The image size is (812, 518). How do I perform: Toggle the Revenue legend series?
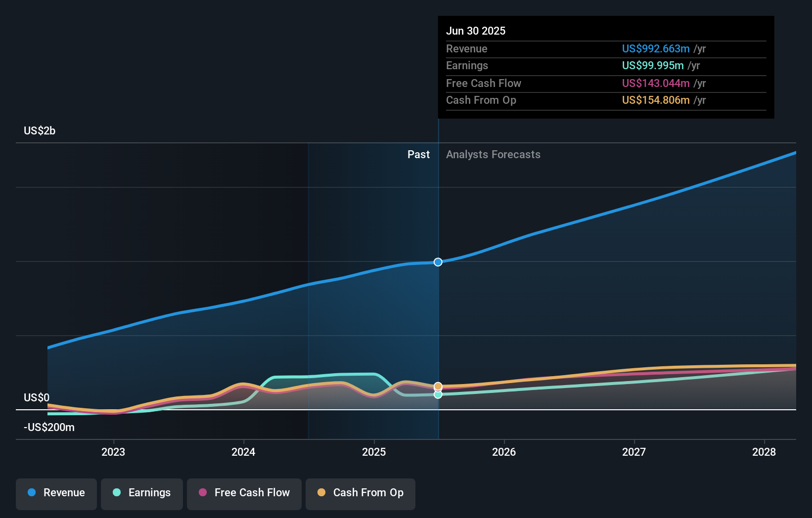[56, 494]
